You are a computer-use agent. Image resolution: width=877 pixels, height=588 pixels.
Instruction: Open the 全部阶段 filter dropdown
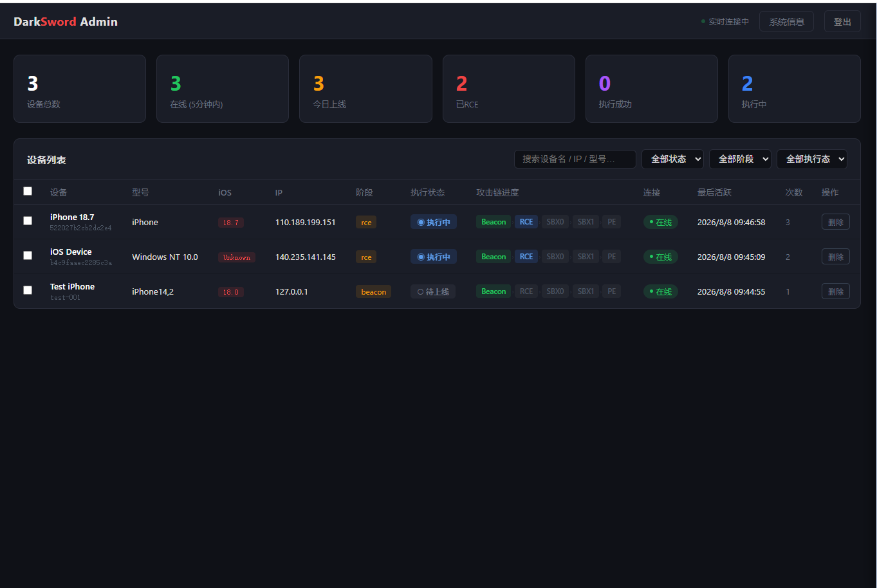click(740, 159)
